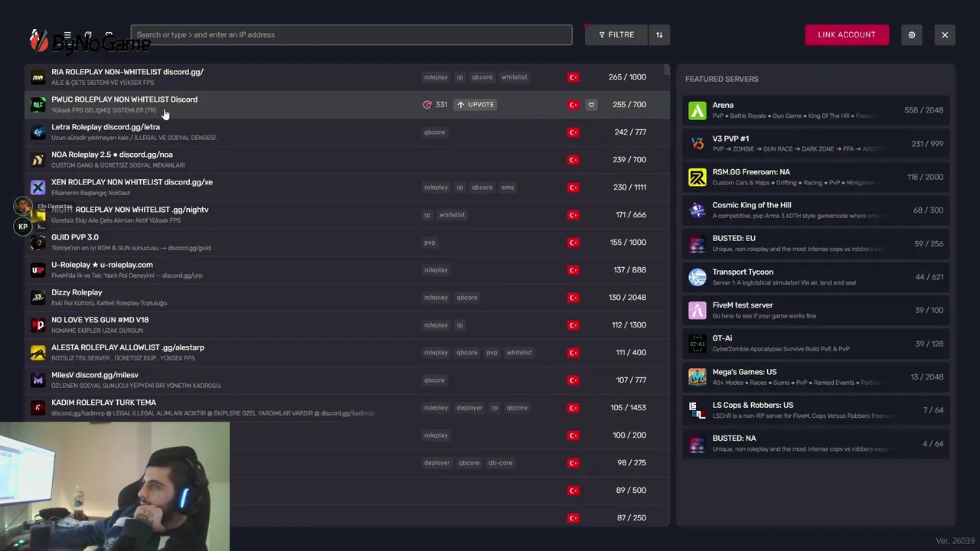The image size is (980, 551).
Task: Select the qb-core tag in the server list
Action: click(500, 463)
